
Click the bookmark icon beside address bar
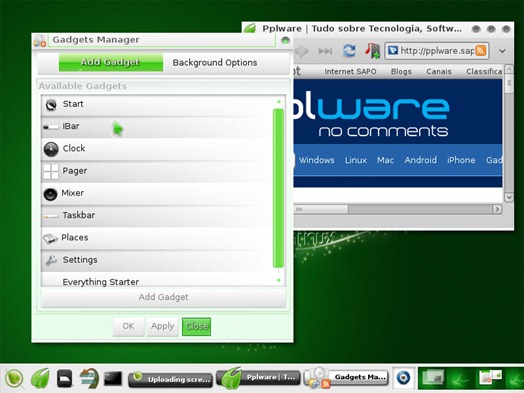click(x=373, y=51)
